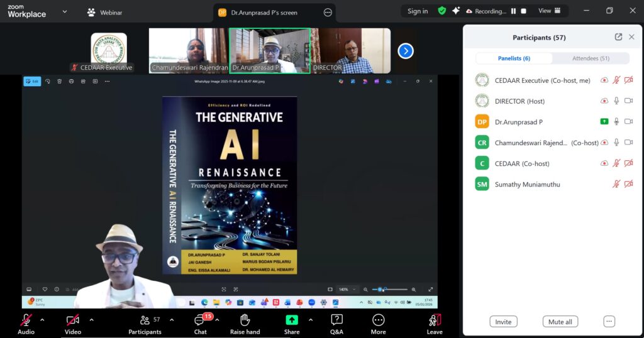Switch to the Attendees (51) tab

pyautogui.click(x=590, y=58)
